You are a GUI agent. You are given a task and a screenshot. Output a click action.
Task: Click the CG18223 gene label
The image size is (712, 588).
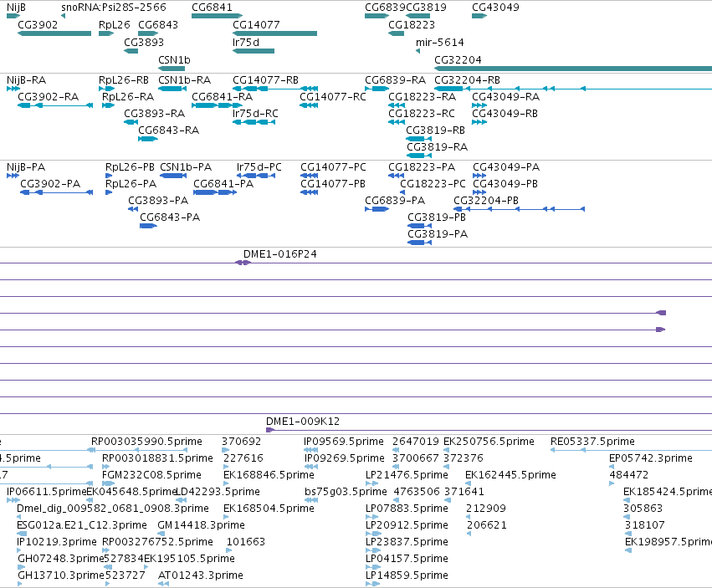pos(412,24)
